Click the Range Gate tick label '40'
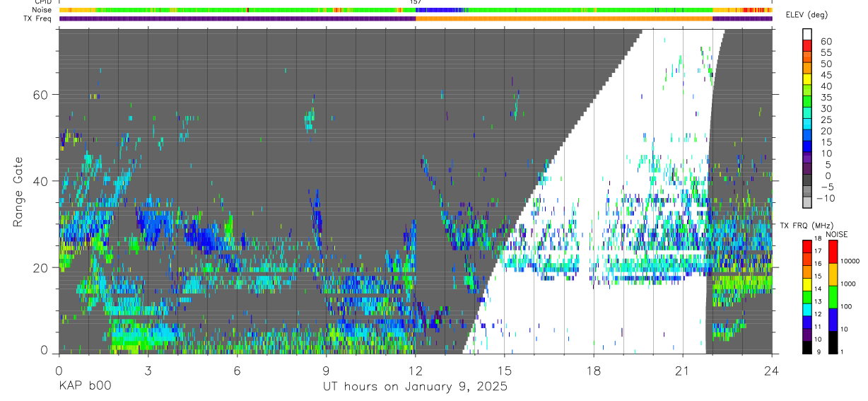Screen dimensions: 868x401 (x=41, y=181)
